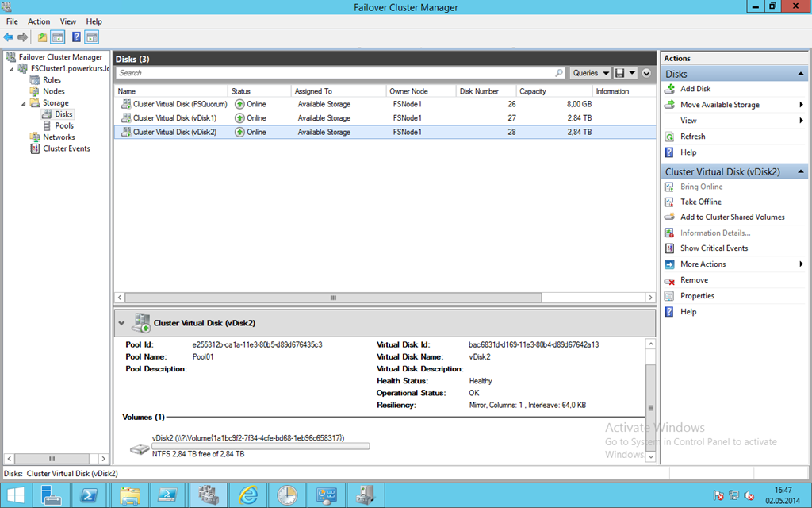Click the blue Help question mark toolbar icon
812x508 pixels.
[x=76, y=37]
